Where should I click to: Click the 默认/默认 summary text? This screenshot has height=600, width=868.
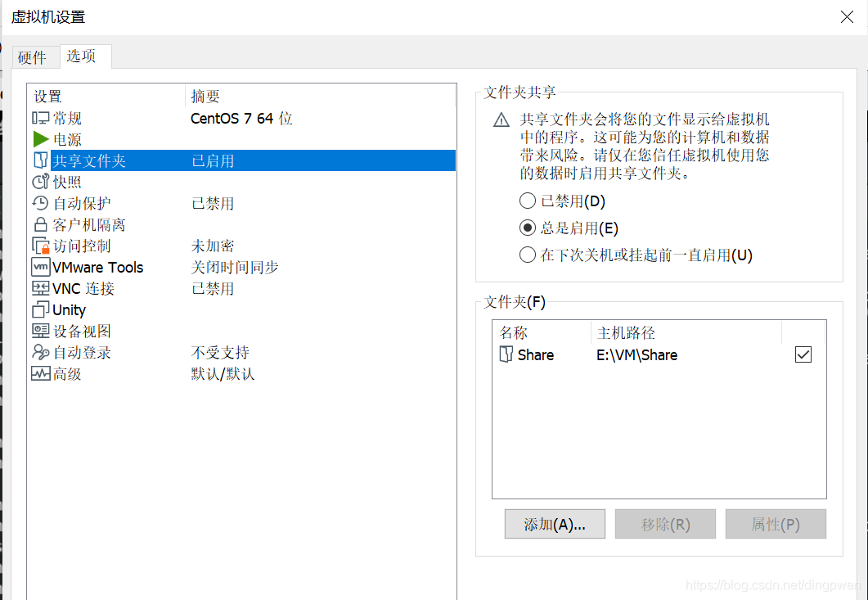[223, 374]
